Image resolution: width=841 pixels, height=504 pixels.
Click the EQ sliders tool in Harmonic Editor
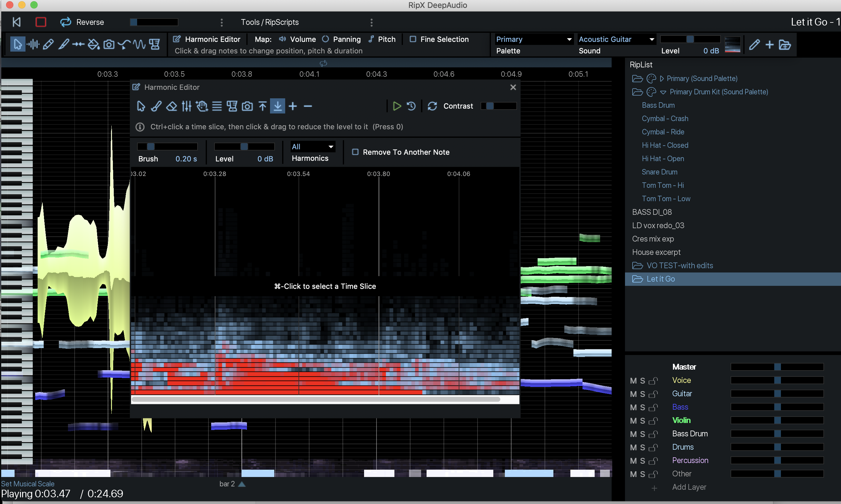(186, 106)
